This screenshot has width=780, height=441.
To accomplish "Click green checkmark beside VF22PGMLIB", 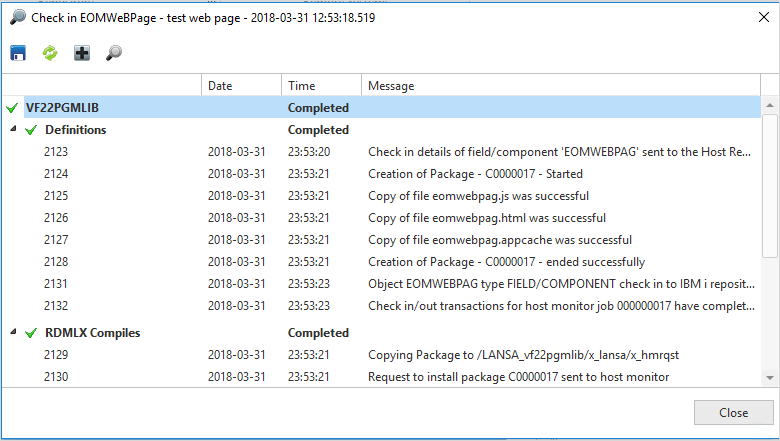I will click(12, 108).
